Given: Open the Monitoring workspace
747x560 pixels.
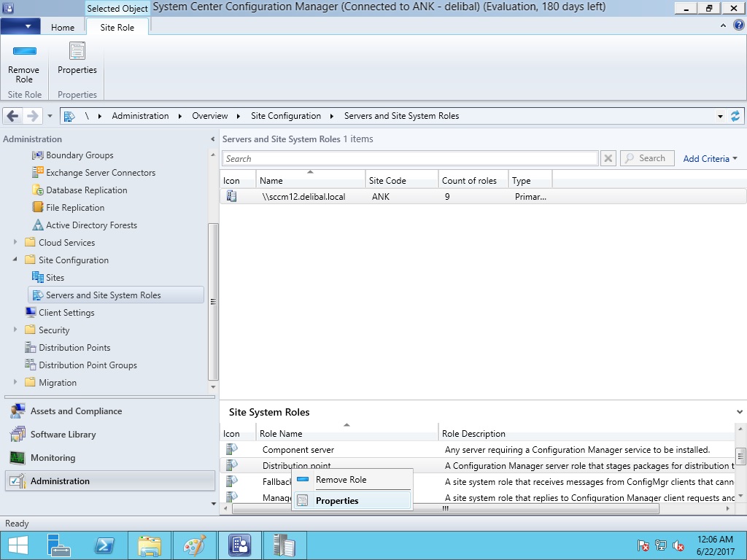Looking at the screenshot, I should point(53,458).
